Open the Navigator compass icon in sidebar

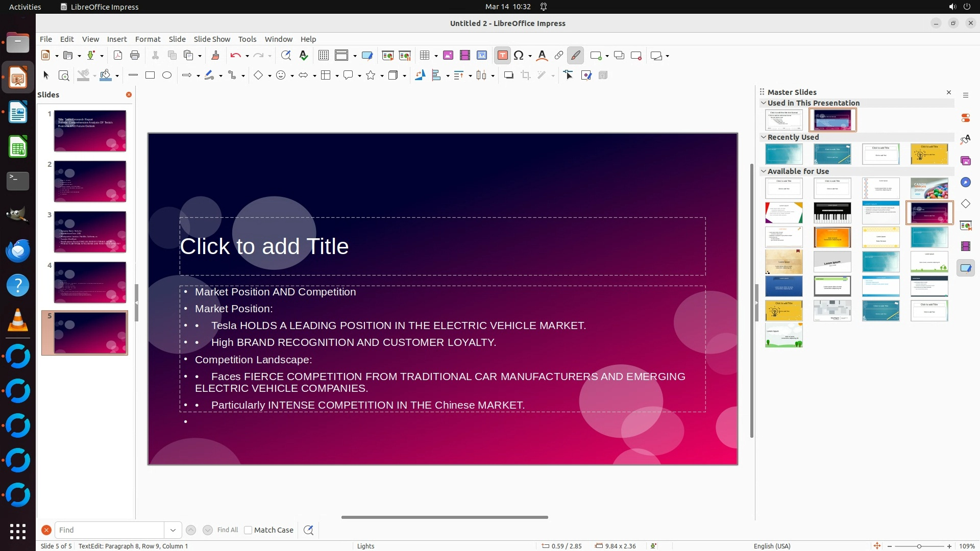pos(965,183)
